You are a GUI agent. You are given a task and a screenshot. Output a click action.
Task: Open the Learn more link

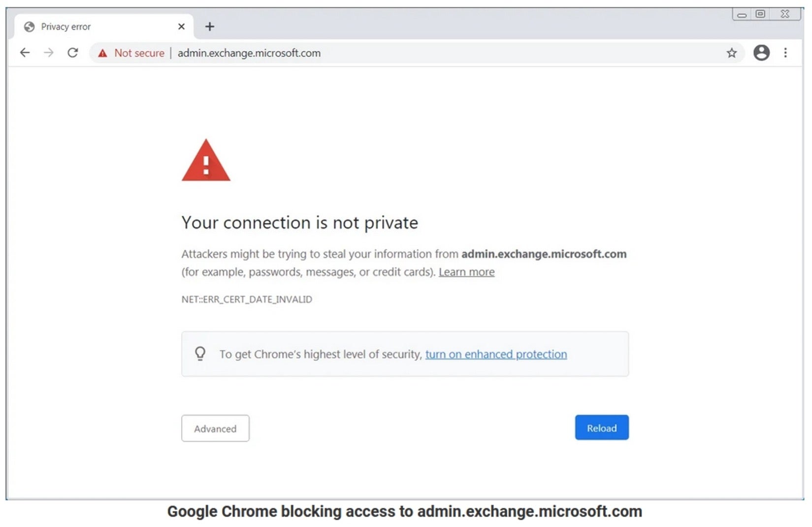pyautogui.click(x=466, y=272)
